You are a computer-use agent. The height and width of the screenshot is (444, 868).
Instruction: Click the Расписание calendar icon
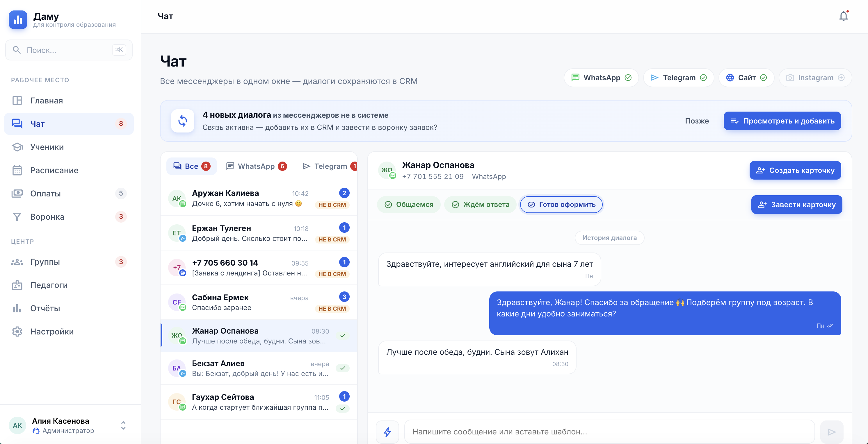point(17,170)
